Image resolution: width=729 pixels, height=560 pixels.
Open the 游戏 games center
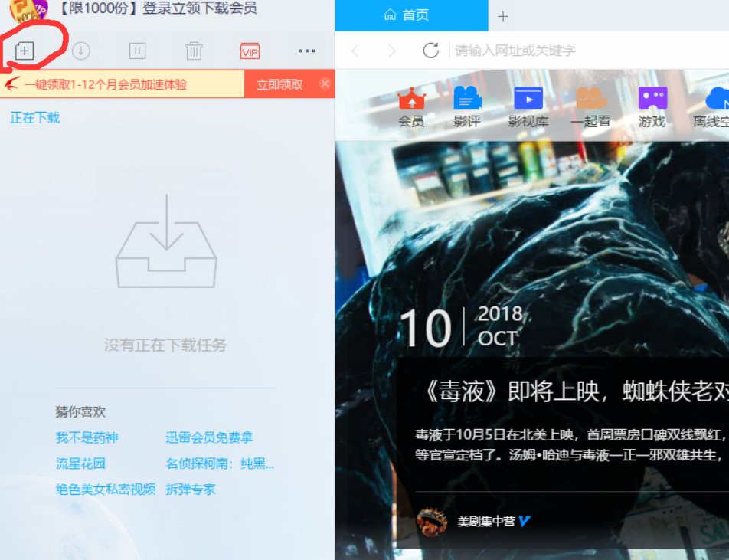point(651,107)
